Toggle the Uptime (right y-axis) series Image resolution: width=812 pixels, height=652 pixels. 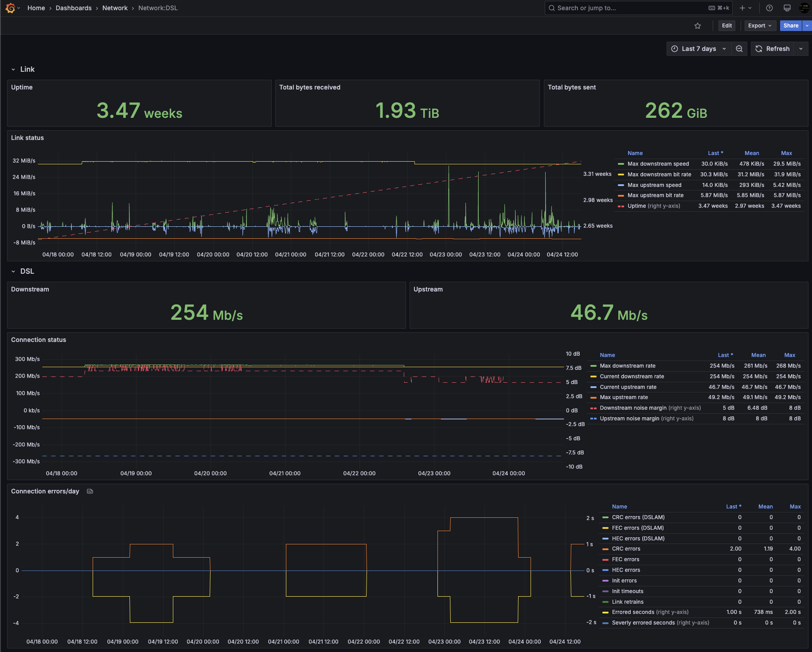[x=654, y=206]
